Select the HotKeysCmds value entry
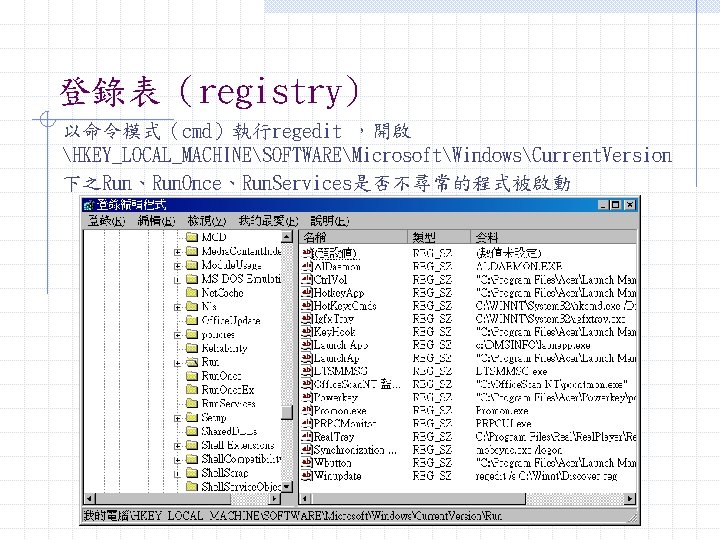This screenshot has width=720, height=540. [x=345, y=305]
